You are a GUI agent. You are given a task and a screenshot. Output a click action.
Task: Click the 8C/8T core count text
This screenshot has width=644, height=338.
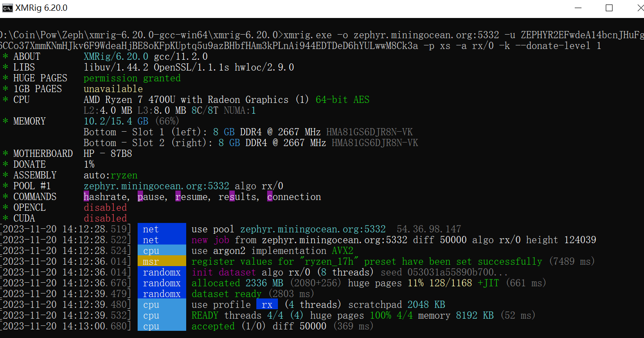pyautogui.click(x=205, y=111)
